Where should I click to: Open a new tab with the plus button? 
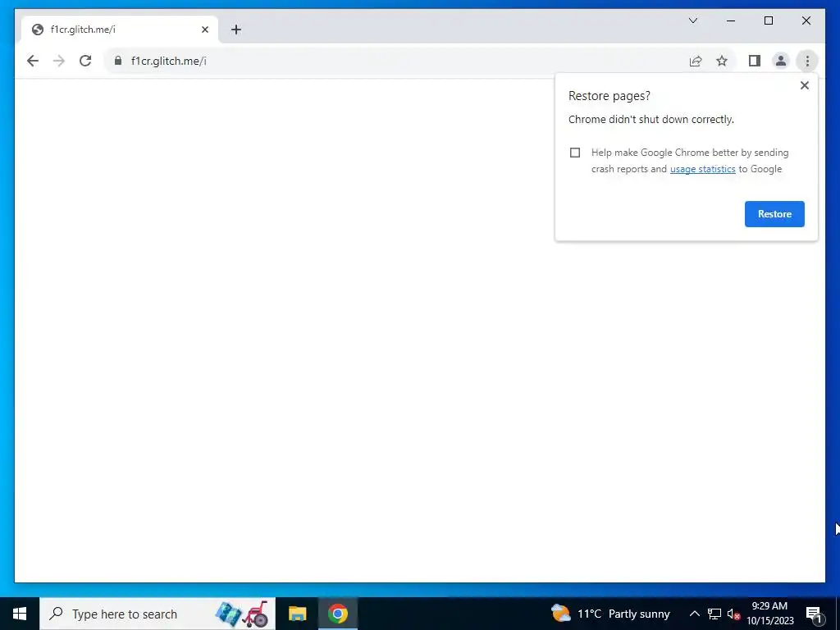tap(235, 30)
